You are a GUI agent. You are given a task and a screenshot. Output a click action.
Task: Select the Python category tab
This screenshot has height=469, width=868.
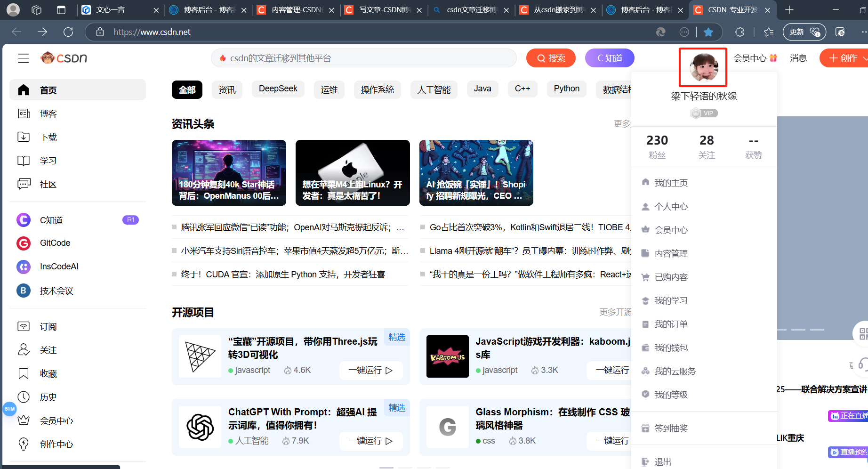[566, 89]
